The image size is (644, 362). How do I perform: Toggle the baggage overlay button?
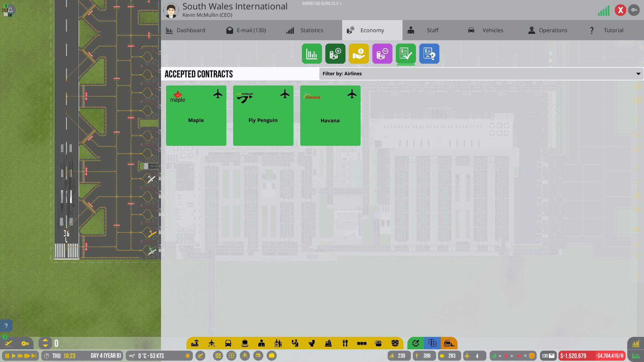[x=272, y=356]
